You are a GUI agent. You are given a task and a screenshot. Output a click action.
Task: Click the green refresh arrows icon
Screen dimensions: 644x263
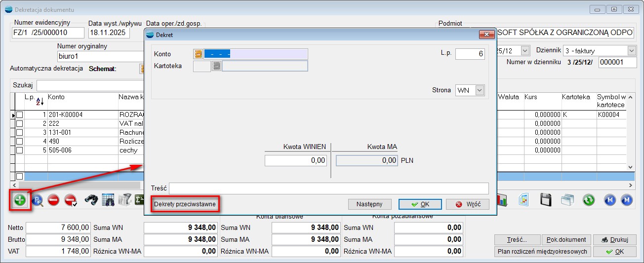coord(588,200)
